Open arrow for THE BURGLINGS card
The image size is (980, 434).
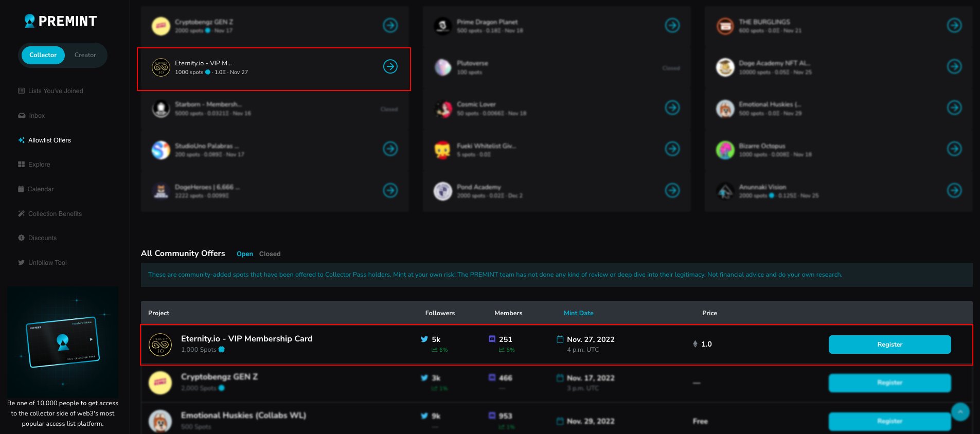coord(954,25)
